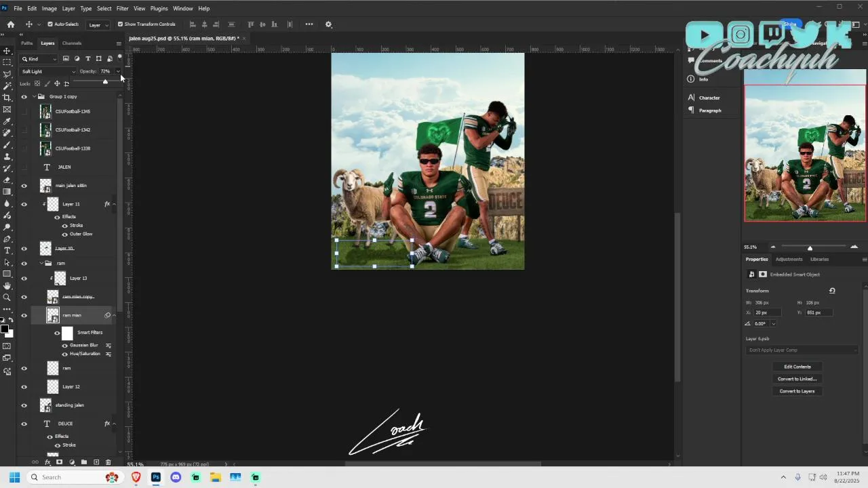Collapse the ram group folder
The height and width of the screenshot is (488, 868).
coord(41,263)
